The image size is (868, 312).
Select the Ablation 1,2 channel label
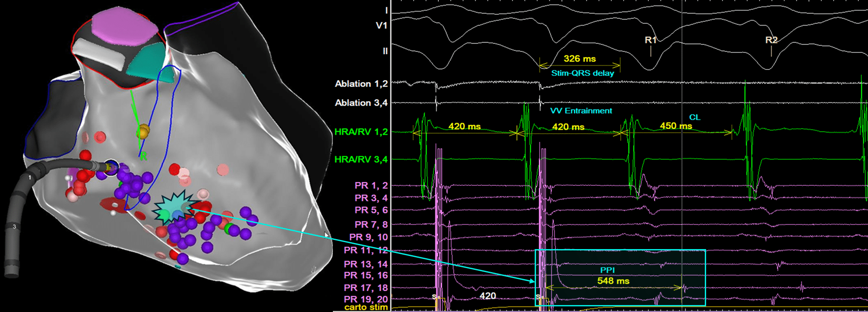coord(361,84)
